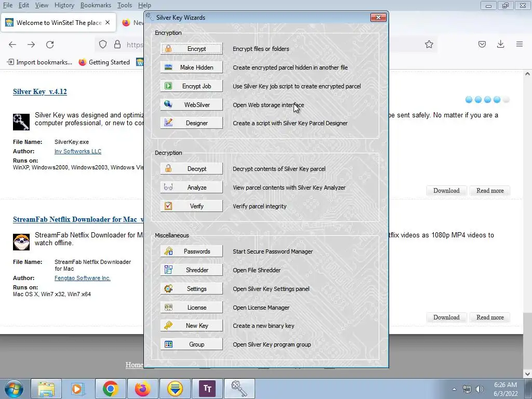Open WebSilver web storage interface
This screenshot has width=532, height=399.
click(191, 104)
